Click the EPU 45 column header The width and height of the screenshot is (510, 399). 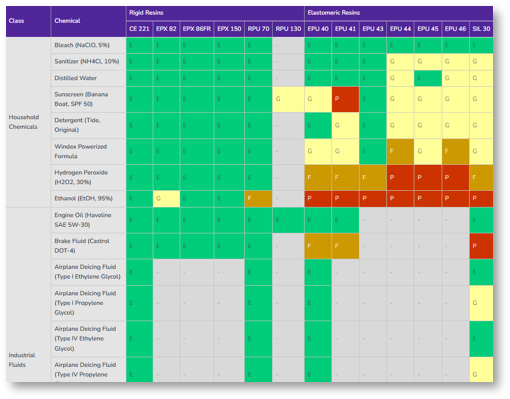tap(428, 29)
